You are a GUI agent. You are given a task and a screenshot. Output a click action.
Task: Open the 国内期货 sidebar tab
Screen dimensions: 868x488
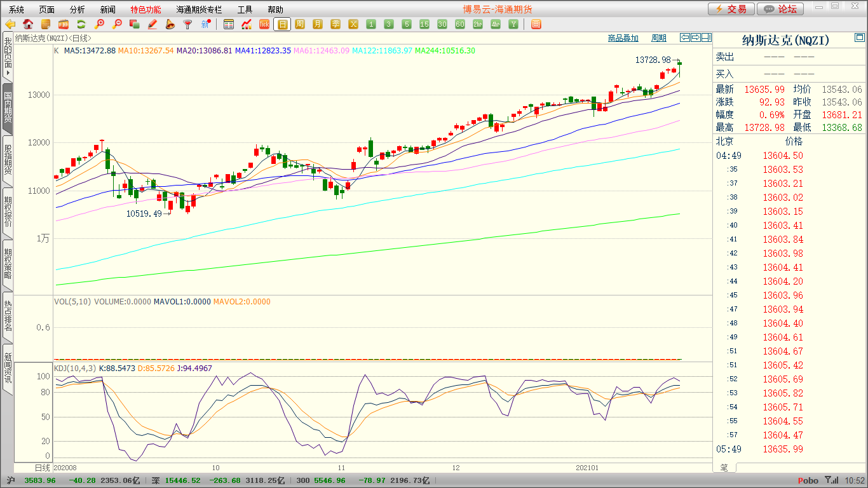click(x=8, y=107)
